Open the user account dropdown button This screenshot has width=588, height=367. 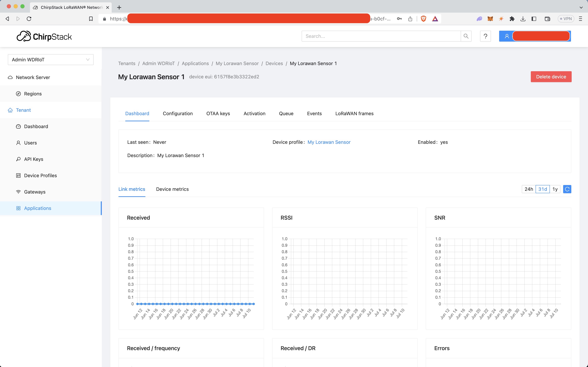click(x=535, y=36)
